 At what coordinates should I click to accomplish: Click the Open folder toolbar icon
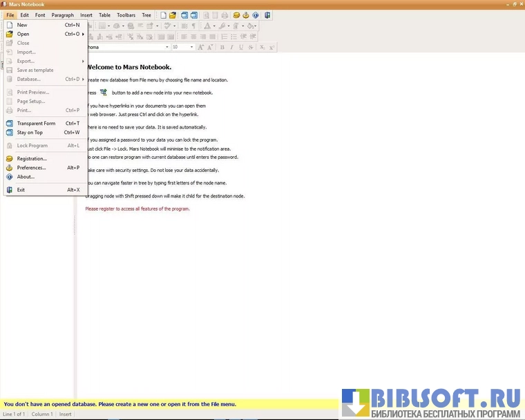(x=173, y=15)
